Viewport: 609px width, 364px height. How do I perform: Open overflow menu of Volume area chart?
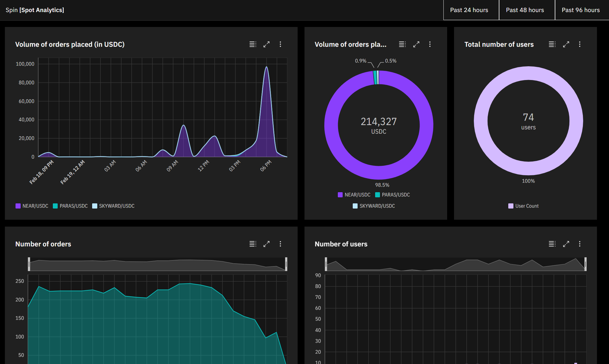coord(280,44)
